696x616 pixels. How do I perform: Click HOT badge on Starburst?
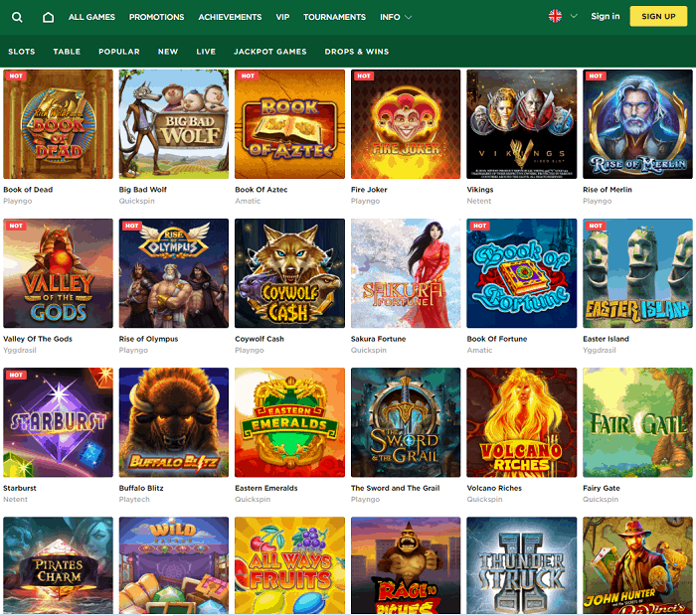click(16, 375)
